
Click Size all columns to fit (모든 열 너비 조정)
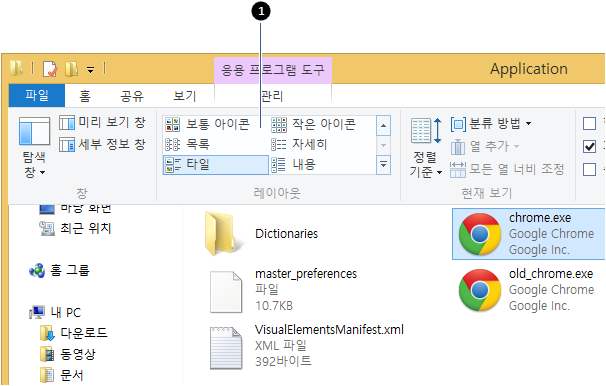[507, 169]
